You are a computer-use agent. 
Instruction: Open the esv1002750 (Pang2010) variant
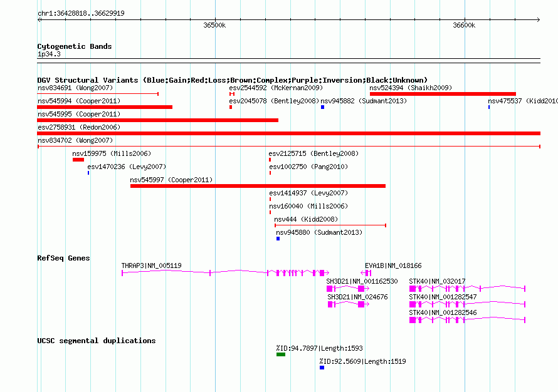(308, 167)
